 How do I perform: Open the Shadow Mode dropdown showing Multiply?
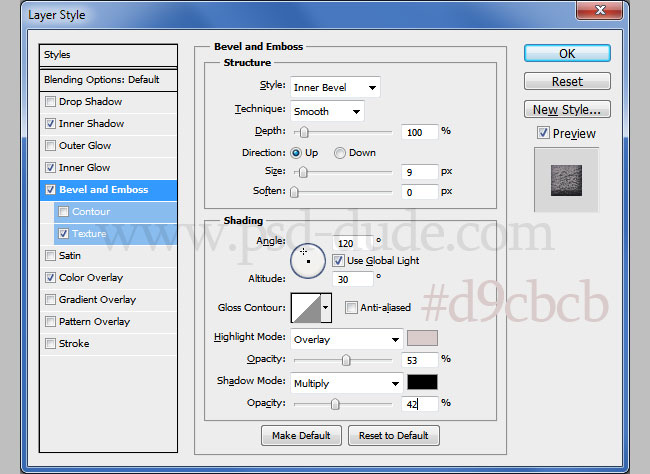[347, 383]
